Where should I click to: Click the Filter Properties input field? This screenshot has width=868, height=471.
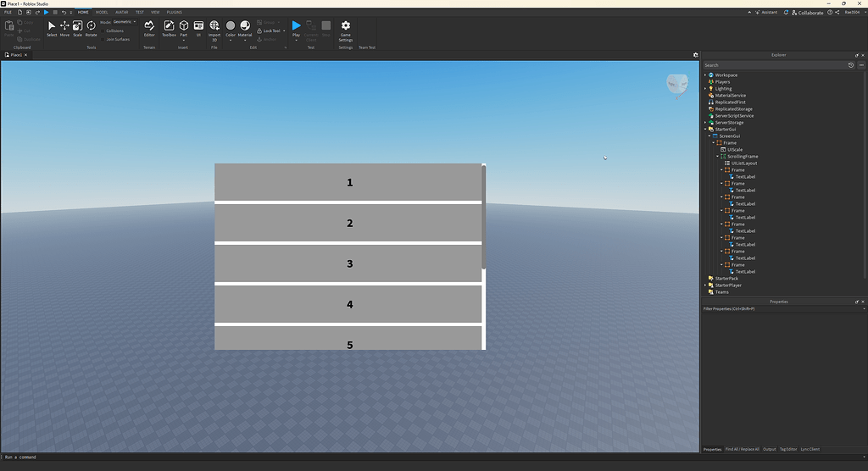[x=781, y=309]
